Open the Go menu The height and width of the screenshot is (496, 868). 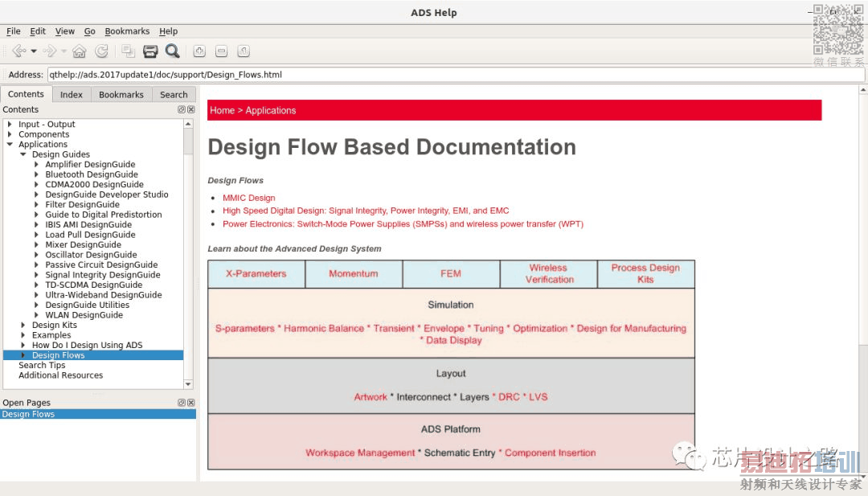point(90,31)
